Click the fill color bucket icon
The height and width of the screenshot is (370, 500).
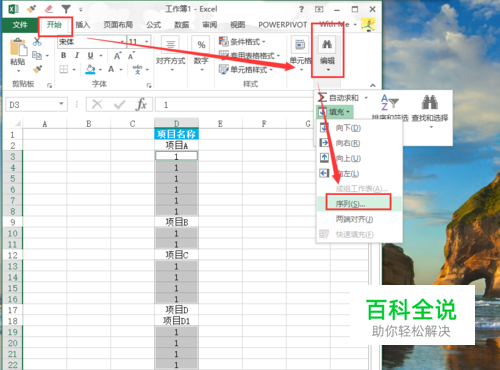[90, 69]
